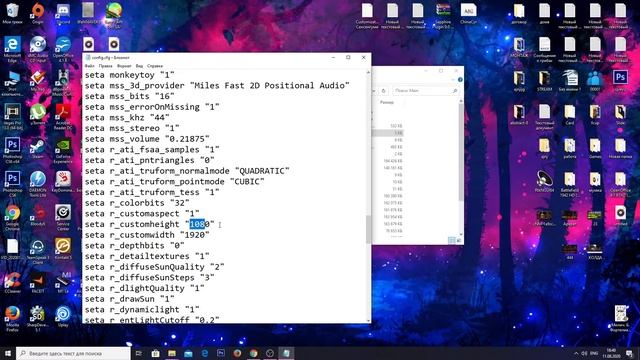640x360 pixels.
Task: Open the Steam desktop icon
Action: pos(38,149)
